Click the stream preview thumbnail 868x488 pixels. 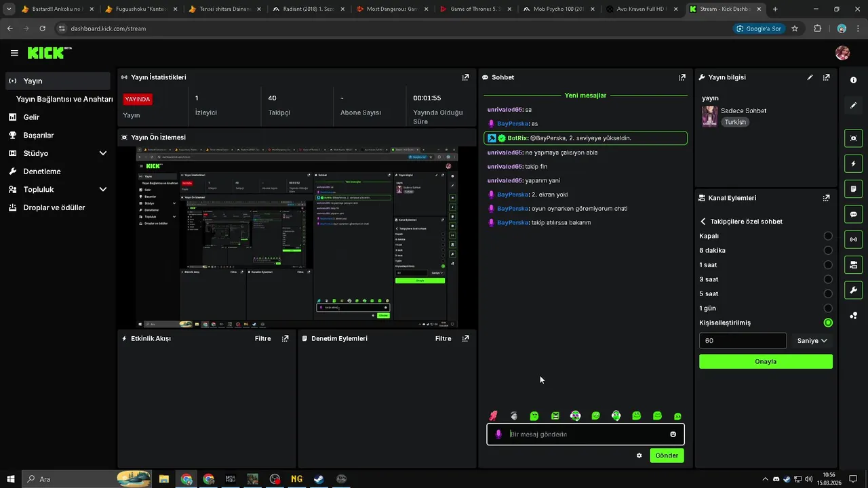coord(296,237)
